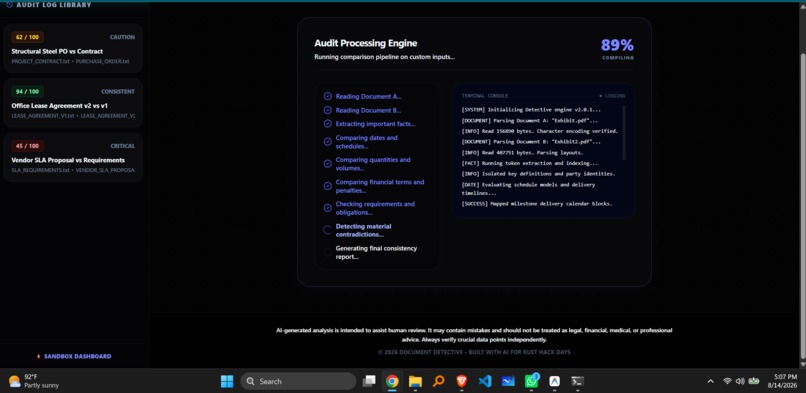Click the 45 / 100 score badge
The height and width of the screenshot is (393, 806).
(x=27, y=146)
